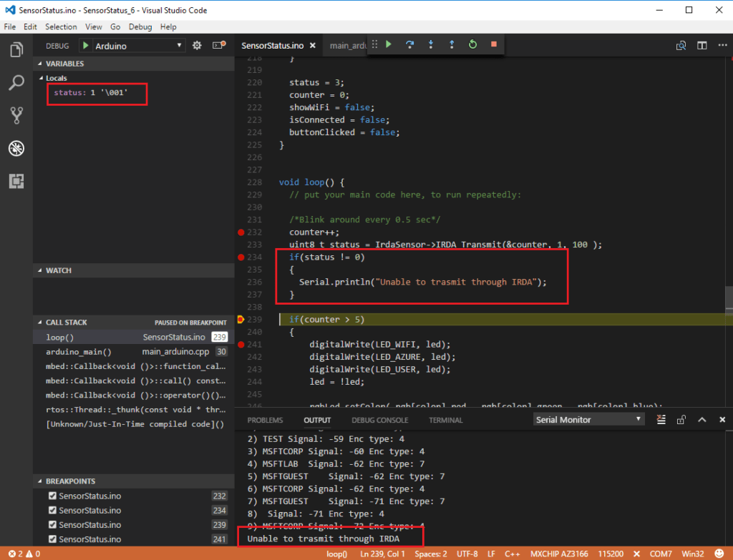The width and height of the screenshot is (733, 560).
Task: Open the File menu
Action: [10, 26]
